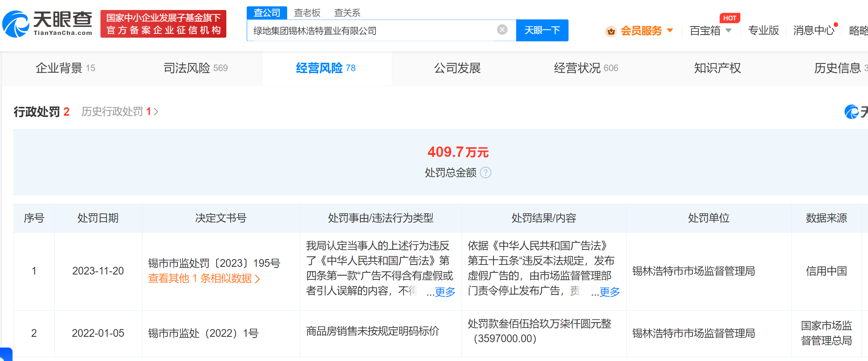Image resolution: width=868 pixels, height=361 pixels.
Task: Click the TianYanCha logo icon
Action: point(16,24)
